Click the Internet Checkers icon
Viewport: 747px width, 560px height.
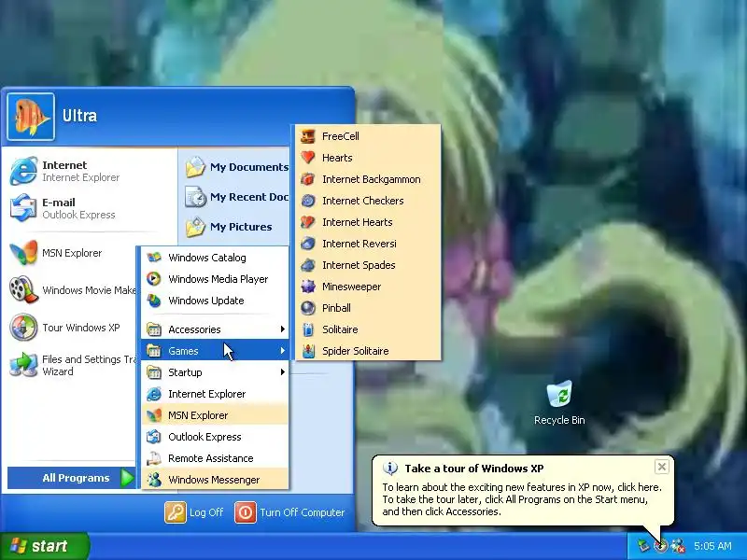click(308, 201)
